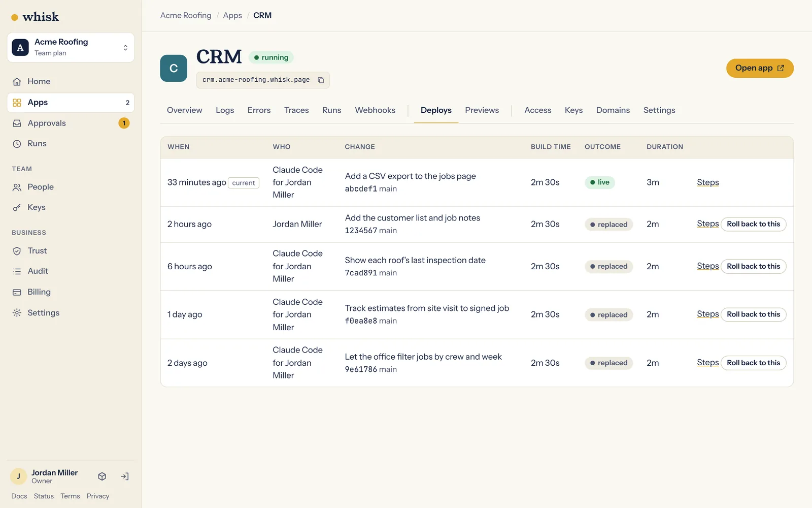
Task: Switch to the Overview tab
Action: (x=184, y=110)
